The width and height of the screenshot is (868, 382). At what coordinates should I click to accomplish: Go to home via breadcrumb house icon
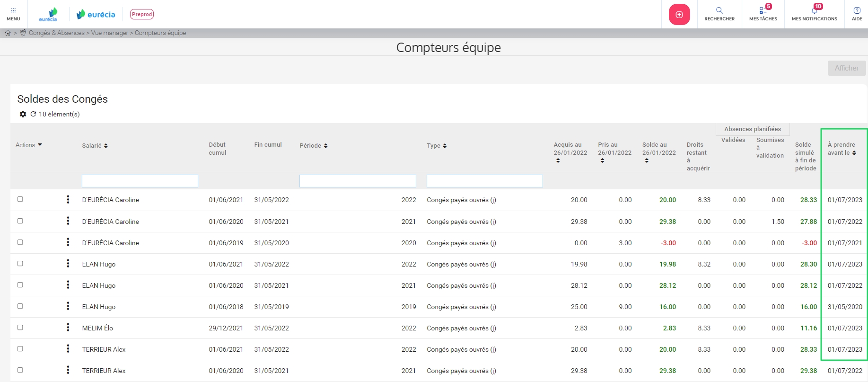coord(8,33)
